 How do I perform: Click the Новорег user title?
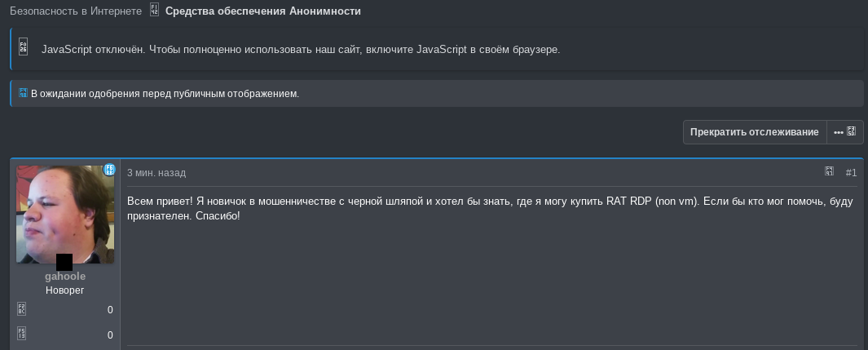(x=64, y=290)
